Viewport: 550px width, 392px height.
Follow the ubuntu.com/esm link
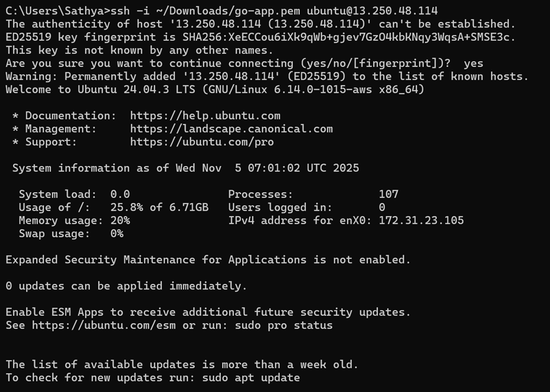click(x=103, y=325)
